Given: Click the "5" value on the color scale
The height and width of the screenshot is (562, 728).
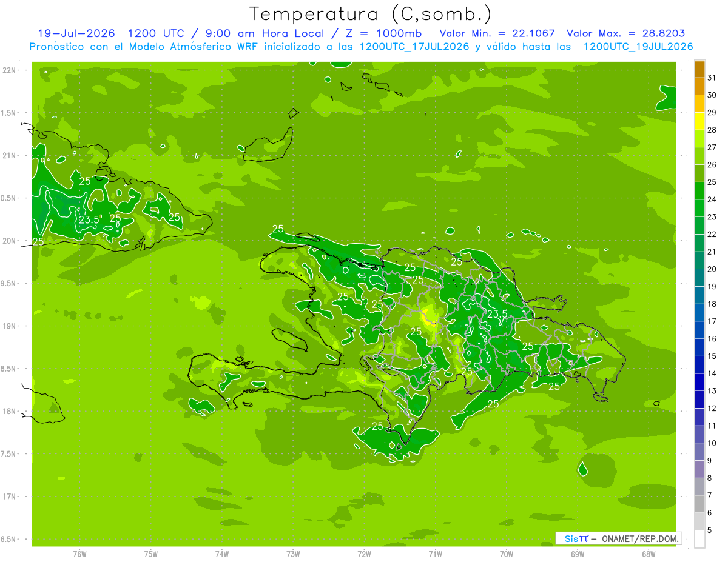Looking at the screenshot, I should 710,530.
